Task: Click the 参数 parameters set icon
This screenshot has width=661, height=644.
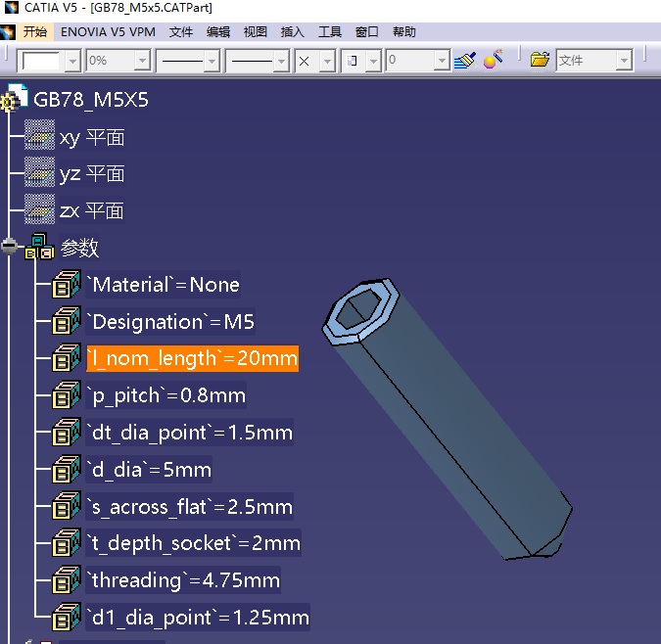Action: tap(39, 247)
